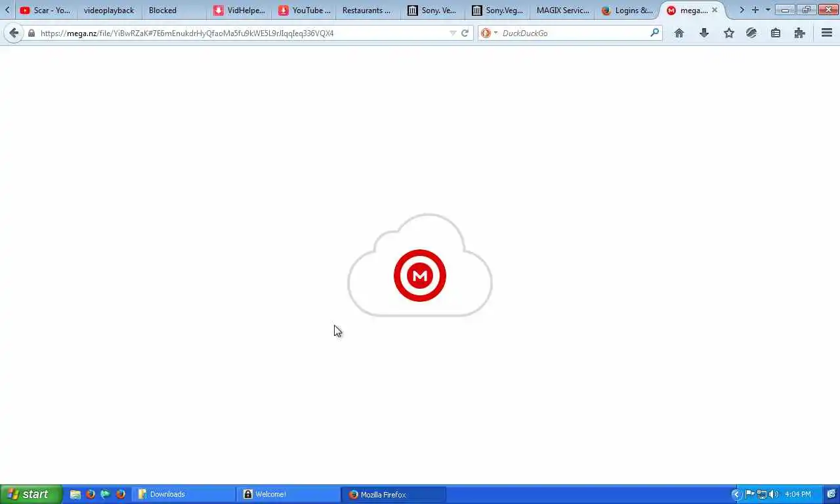Switch to the Sony. Ve... tab
The height and width of the screenshot is (504, 840).
(x=433, y=10)
